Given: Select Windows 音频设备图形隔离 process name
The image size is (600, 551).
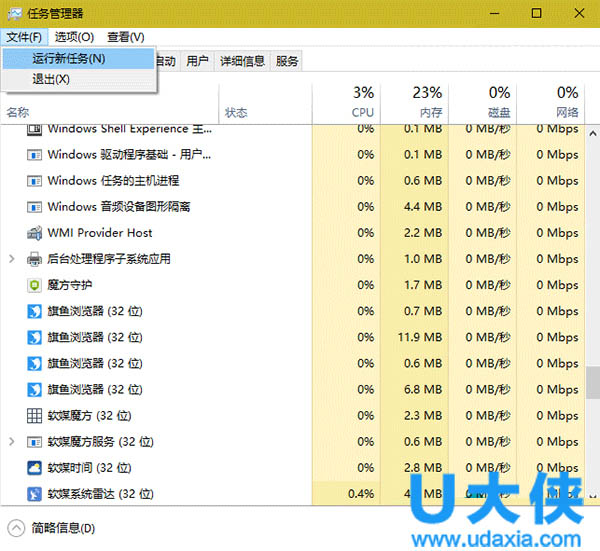Looking at the screenshot, I should click(x=119, y=207).
